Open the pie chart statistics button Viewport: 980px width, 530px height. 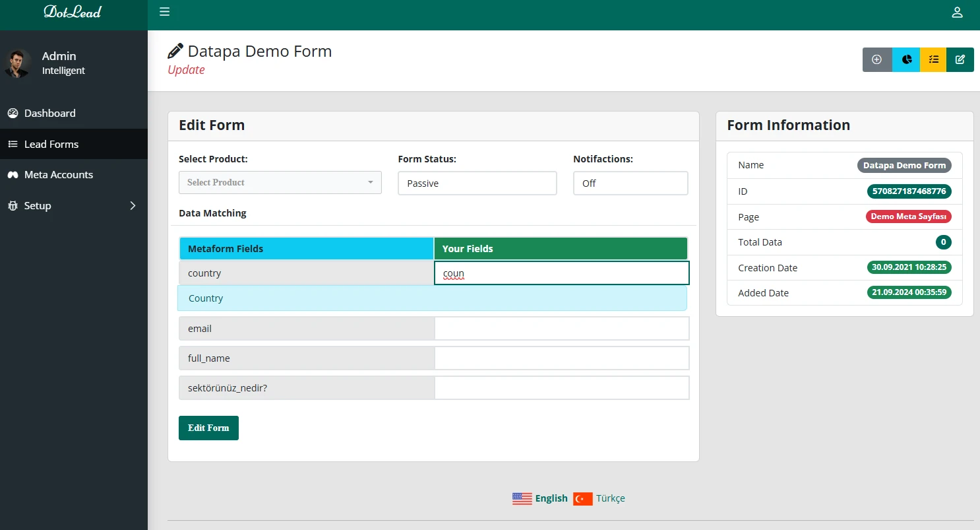coord(906,59)
